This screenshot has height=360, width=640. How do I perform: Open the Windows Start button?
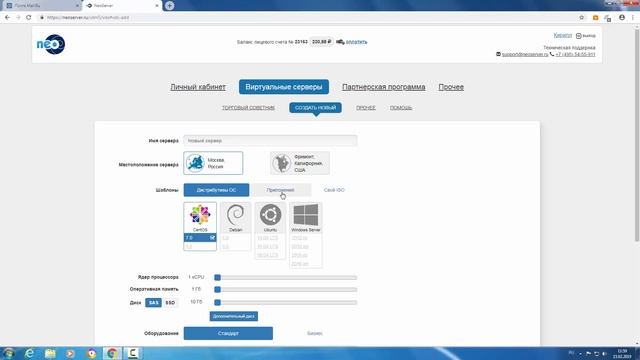(x=9, y=353)
